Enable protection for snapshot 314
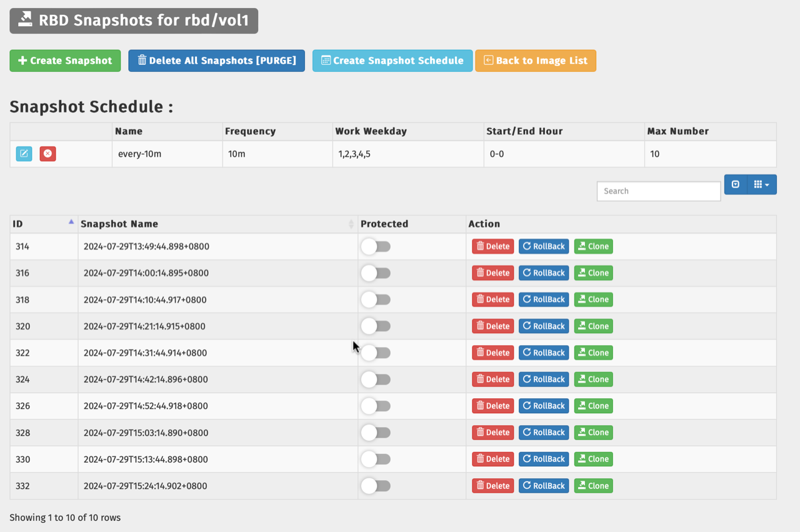Image resolution: width=800 pixels, height=532 pixels. coord(376,247)
